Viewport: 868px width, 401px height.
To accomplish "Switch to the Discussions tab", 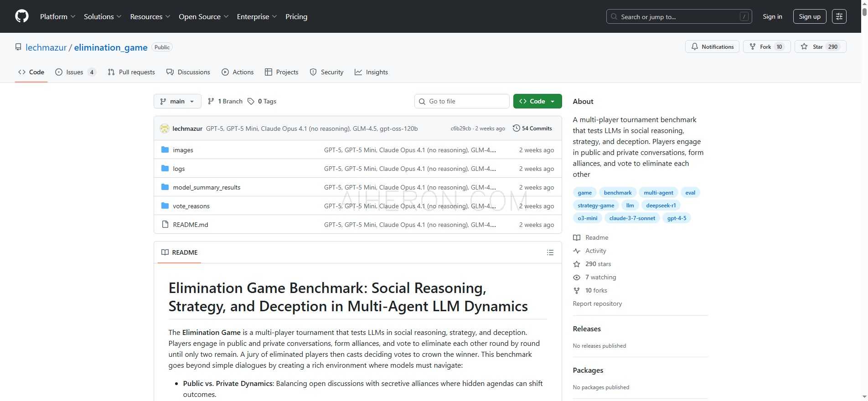I will 188,72.
